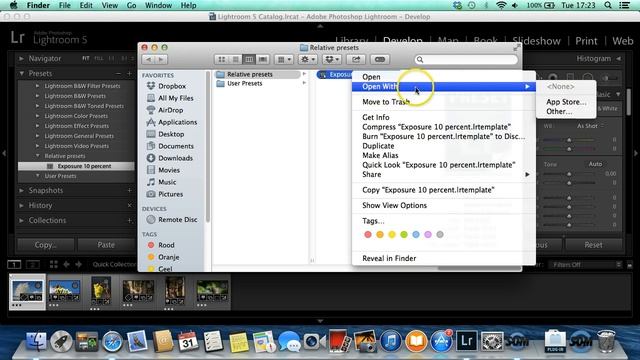Switch Finder to column view
The width and height of the screenshot is (640, 360).
249,60
